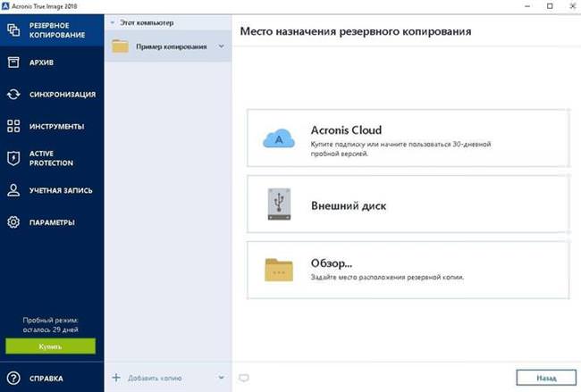The height and width of the screenshot is (392, 581).
Task: Open the УЧЕТНАЯ ЗАПИСЬ section
Action: pos(52,190)
